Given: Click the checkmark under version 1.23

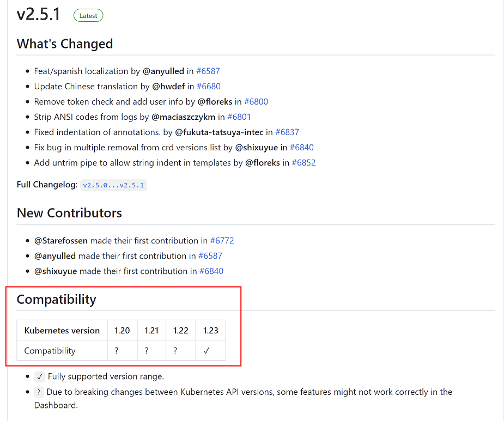Looking at the screenshot, I should pos(206,351).
